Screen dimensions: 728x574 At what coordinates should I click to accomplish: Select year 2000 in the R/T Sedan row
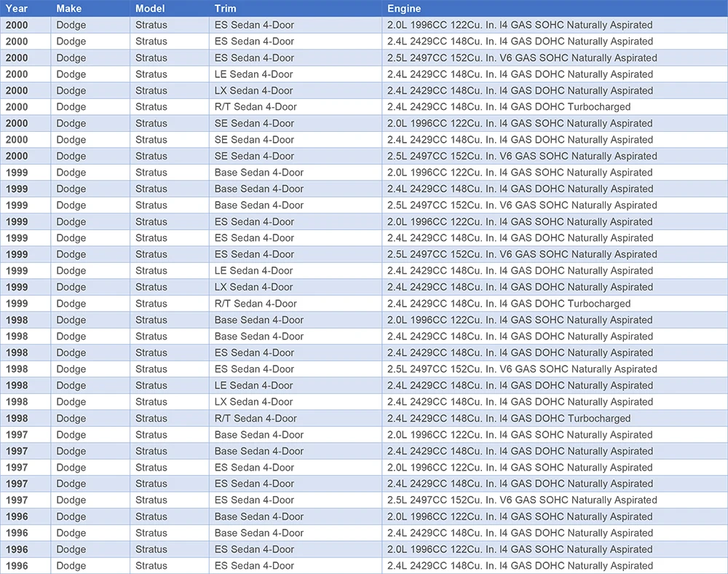pyautogui.click(x=25, y=107)
